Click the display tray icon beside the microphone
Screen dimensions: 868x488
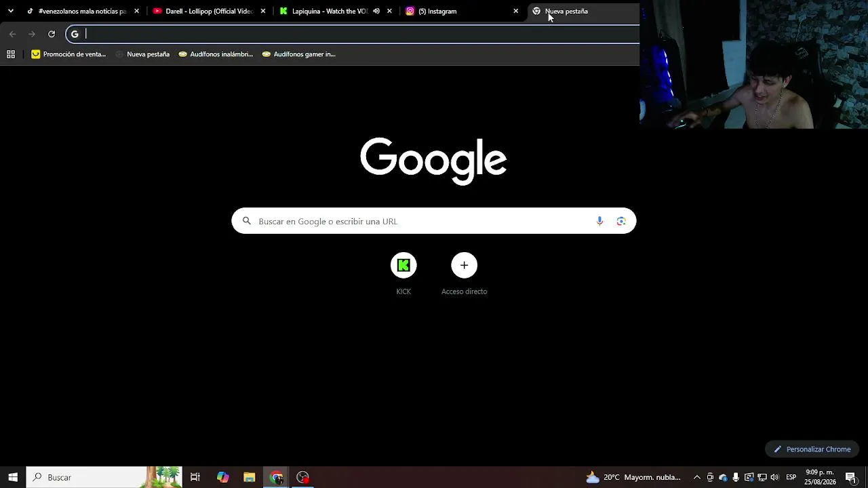pyautogui.click(x=749, y=477)
